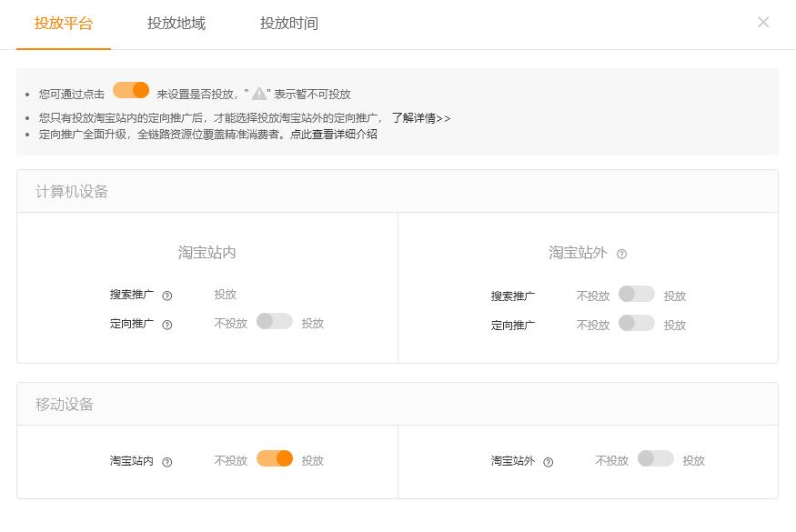Enable 定向推广 delivery for computer 淘宝站内
The height and width of the screenshot is (532, 796).
pyautogui.click(x=275, y=323)
